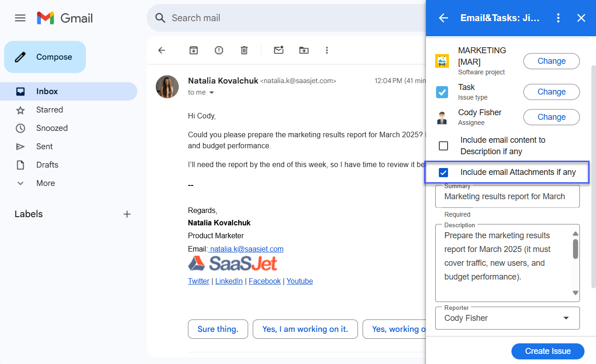The width and height of the screenshot is (596, 364).
Task: Click the Create Issue button
Action: click(548, 351)
